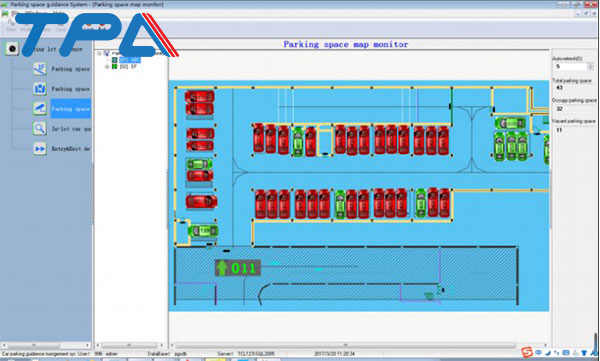Click the black circle icon heading the sidebar

tap(12, 49)
